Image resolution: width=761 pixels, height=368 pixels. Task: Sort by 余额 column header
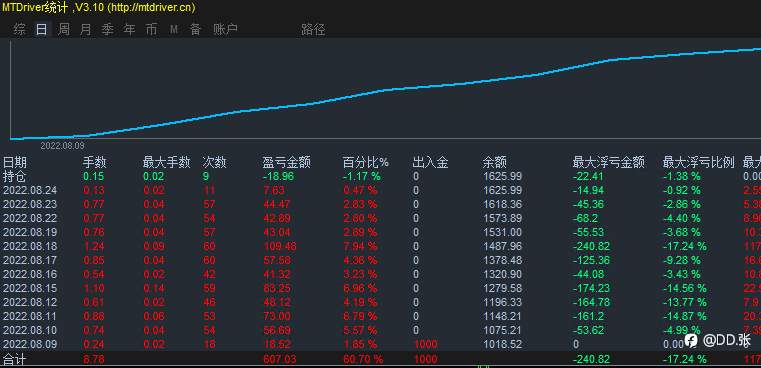pyautogui.click(x=495, y=162)
